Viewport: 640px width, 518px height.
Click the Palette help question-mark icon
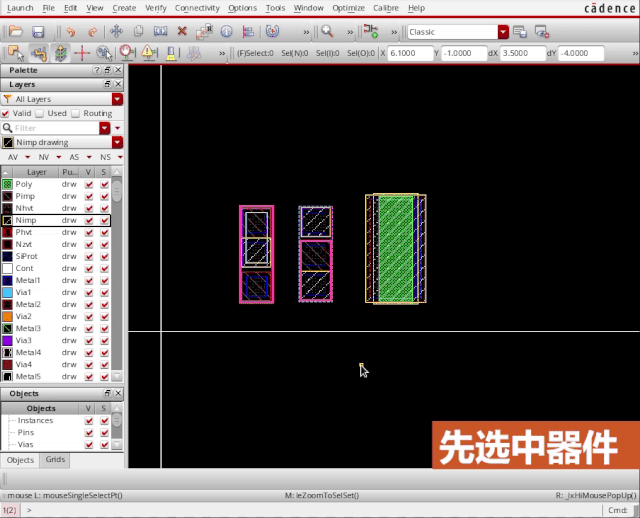[96, 70]
